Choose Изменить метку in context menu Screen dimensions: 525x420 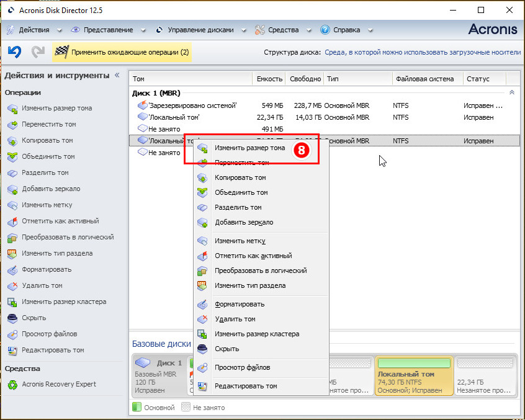pos(261,241)
